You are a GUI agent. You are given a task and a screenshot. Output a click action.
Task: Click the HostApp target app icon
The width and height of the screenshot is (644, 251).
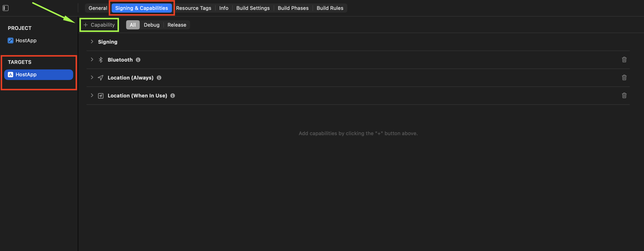tap(11, 74)
